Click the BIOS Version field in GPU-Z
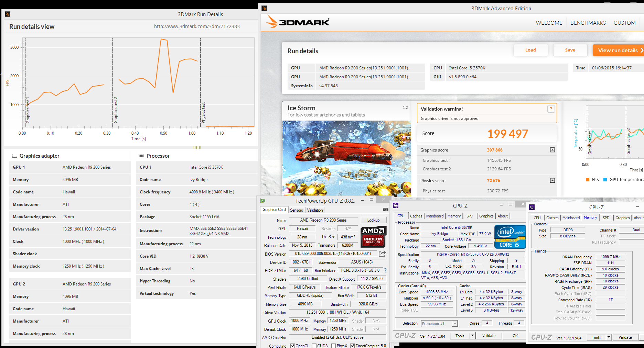This screenshot has width=644, height=348. 333,254
